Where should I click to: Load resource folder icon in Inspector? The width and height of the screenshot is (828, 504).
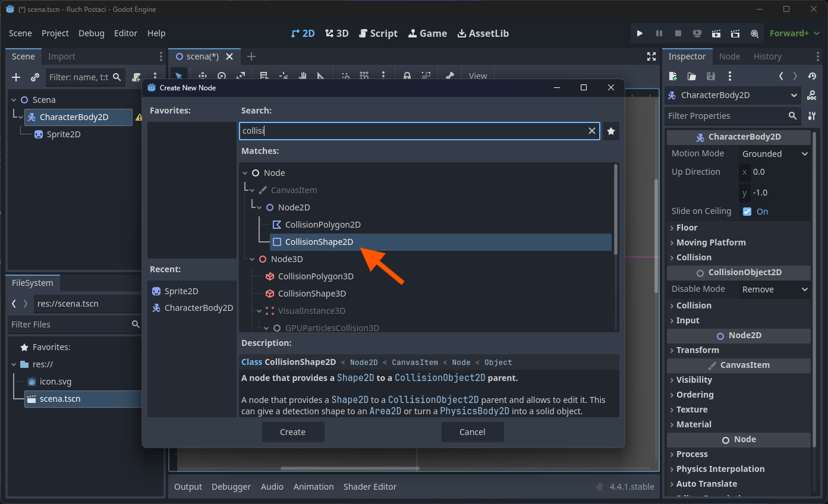(x=692, y=76)
